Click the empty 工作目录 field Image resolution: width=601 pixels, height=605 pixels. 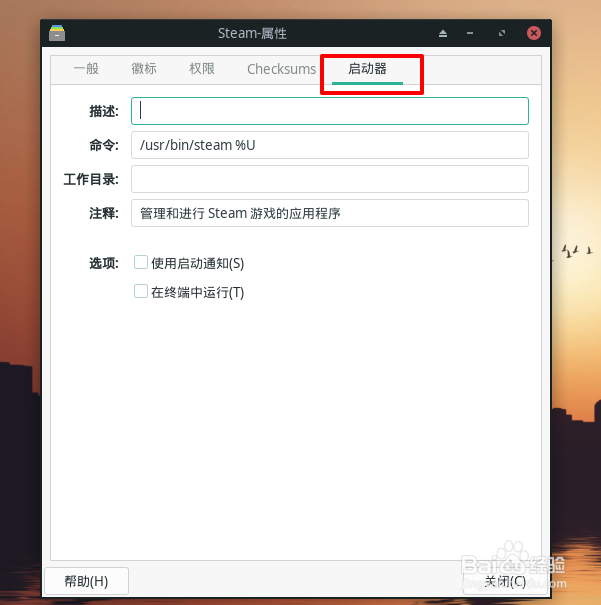(x=330, y=179)
